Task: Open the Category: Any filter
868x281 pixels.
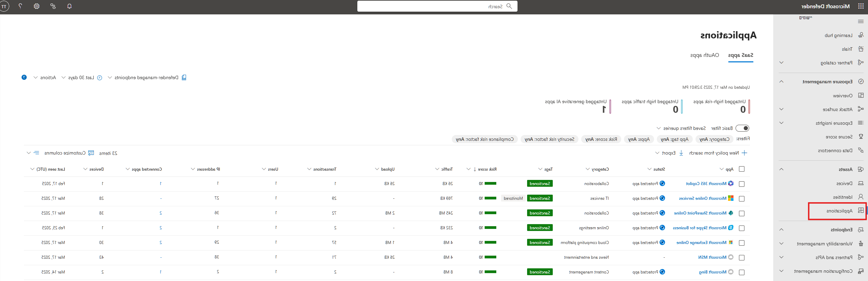Action: click(x=714, y=139)
